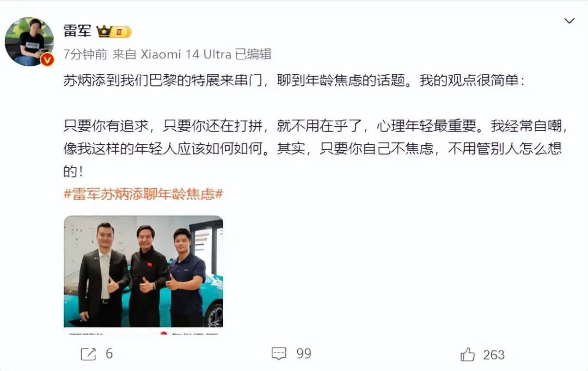Click the Xiaomi 14 Ultra source link
The height and width of the screenshot is (371, 588).
pyautogui.click(x=186, y=54)
